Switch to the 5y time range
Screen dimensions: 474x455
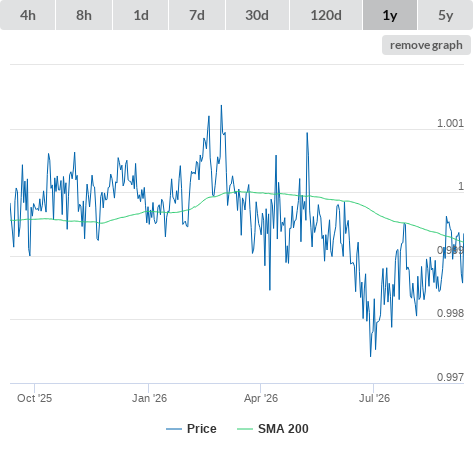click(x=446, y=15)
